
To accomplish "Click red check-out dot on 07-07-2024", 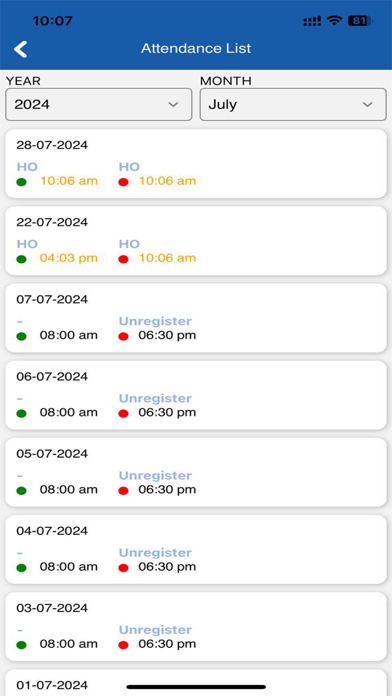I will 123,336.
